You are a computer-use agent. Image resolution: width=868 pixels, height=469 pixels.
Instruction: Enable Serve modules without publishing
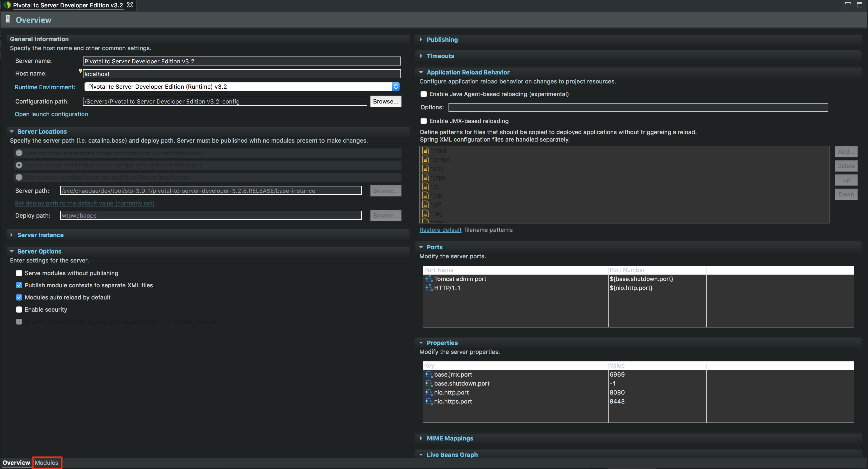coord(19,273)
